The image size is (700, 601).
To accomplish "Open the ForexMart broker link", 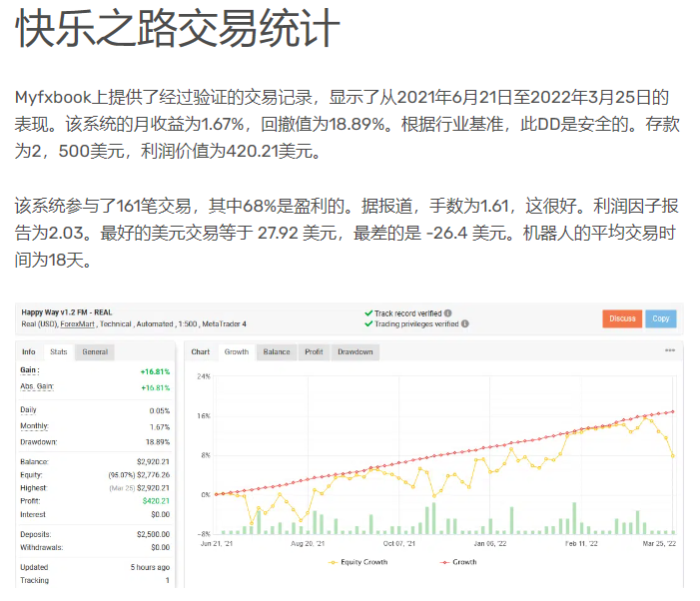I will (78, 324).
